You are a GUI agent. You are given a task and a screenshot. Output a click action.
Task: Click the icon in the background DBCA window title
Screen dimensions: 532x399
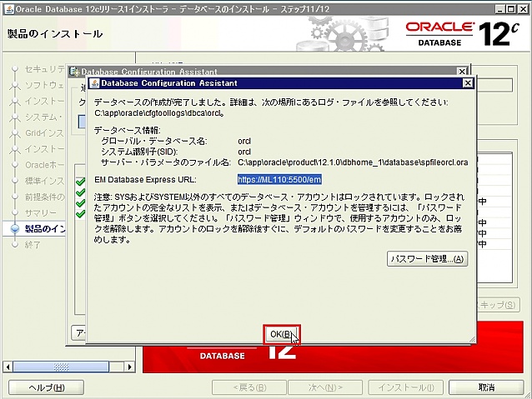pyautogui.click(x=74, y=72)
